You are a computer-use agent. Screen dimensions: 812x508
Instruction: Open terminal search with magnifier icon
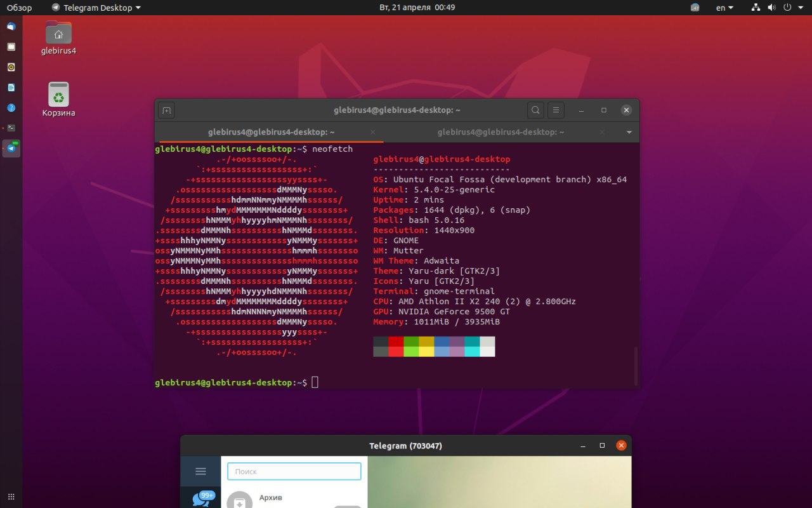click(x=535, y=110)
